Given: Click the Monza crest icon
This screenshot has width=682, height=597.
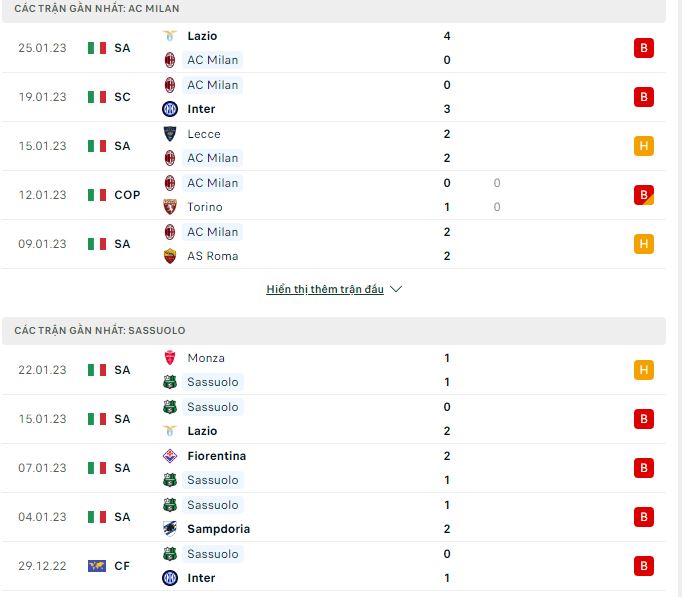Looking at the screenshot, I should (x=170, y=358).
